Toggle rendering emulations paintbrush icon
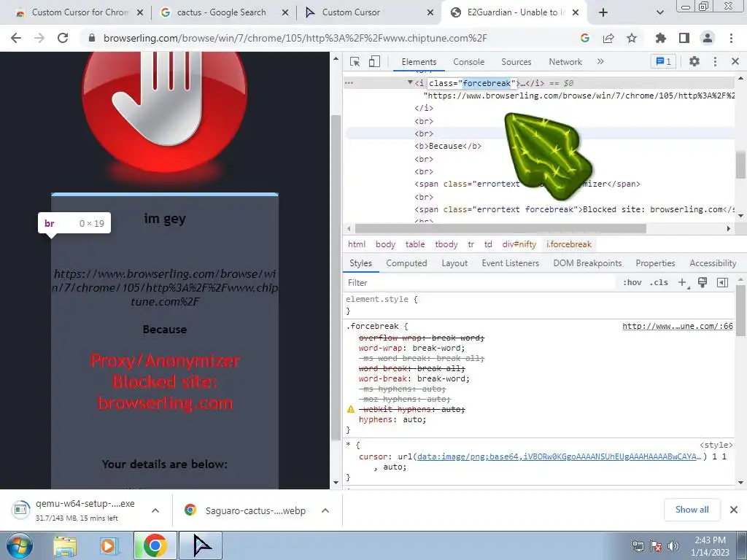747x560 pixels. (703, 283)
